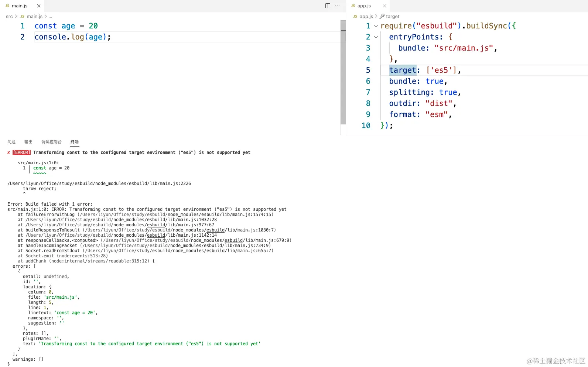The image size is (588, 367).
Task: Click 'Error: Build failed with 1 error:' text
Action: coord(50,204)
